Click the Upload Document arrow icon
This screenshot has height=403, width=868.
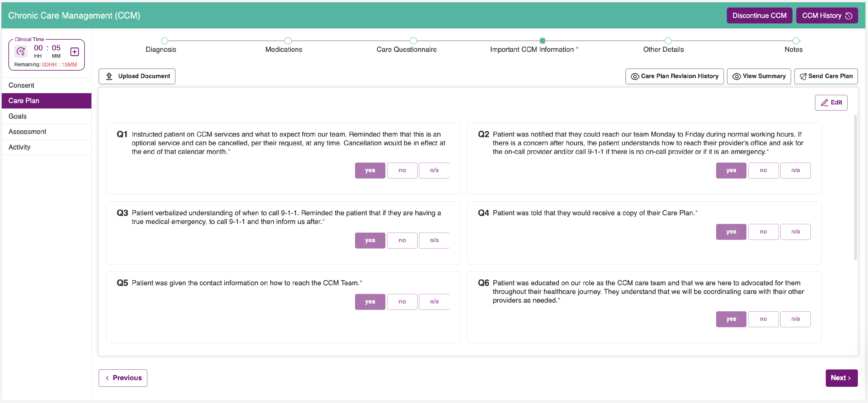click(109, 76)
